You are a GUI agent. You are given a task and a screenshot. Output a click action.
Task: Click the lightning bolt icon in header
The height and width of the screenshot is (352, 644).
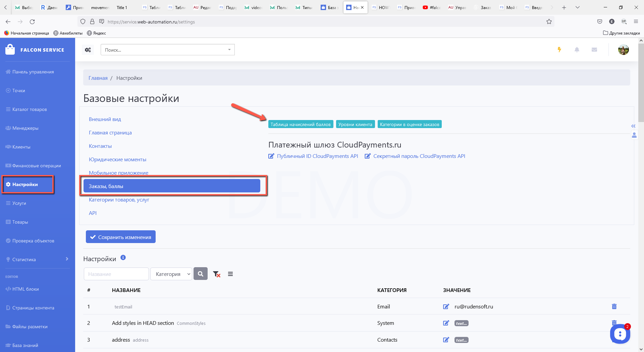pyautogui.click(x=559, y=50)
